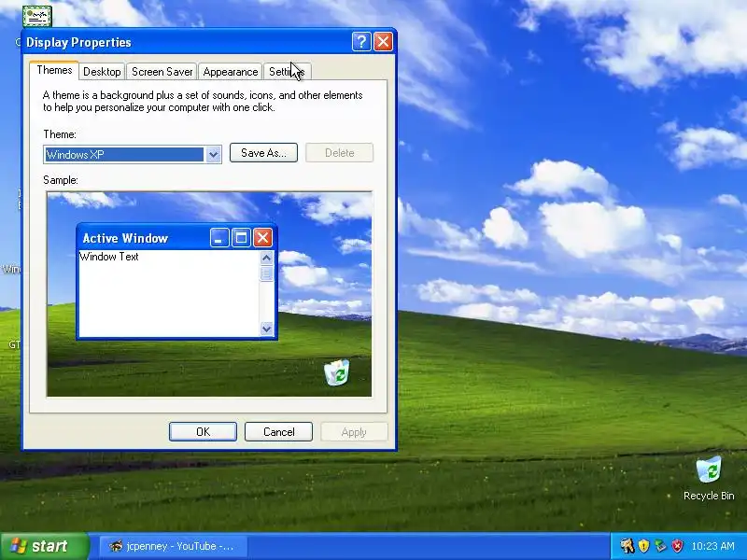Click the Active Window title in sample preview
This screenshot has width=747, height=560.
(125, 238)
